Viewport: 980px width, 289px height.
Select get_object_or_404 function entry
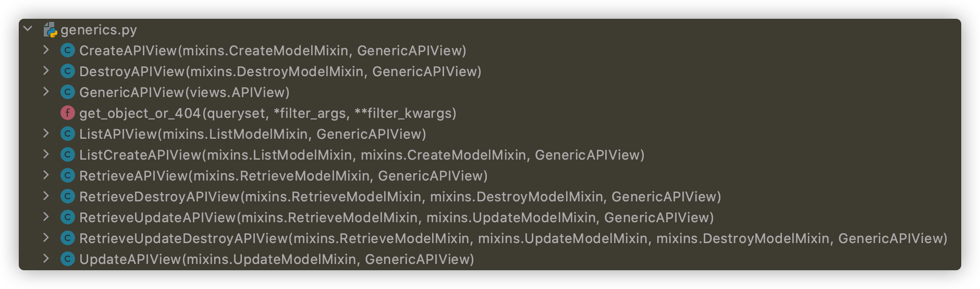click(x=268, y=113)
